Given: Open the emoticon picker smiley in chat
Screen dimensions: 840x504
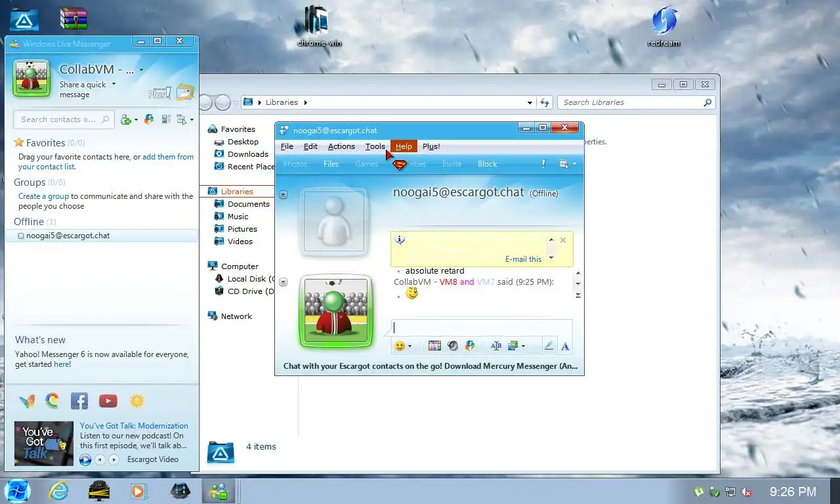Looking at the screenshot, I should pyautogui.click(x=399, y=346).
